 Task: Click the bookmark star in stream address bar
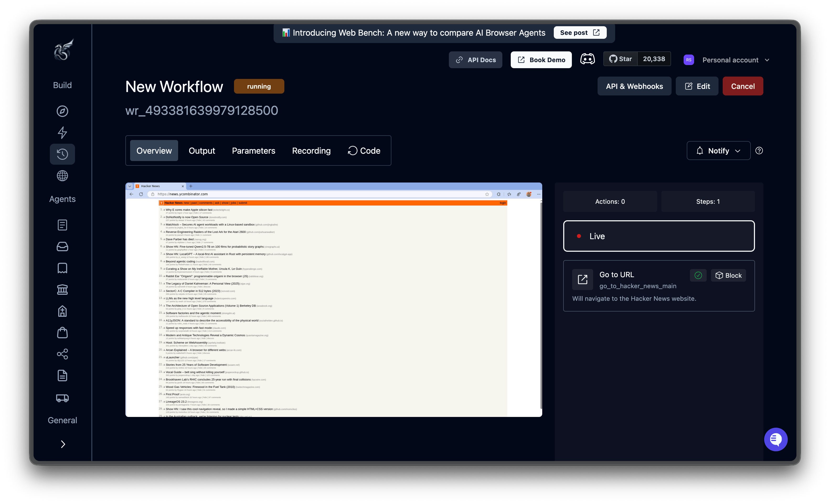tap(487, 194)
